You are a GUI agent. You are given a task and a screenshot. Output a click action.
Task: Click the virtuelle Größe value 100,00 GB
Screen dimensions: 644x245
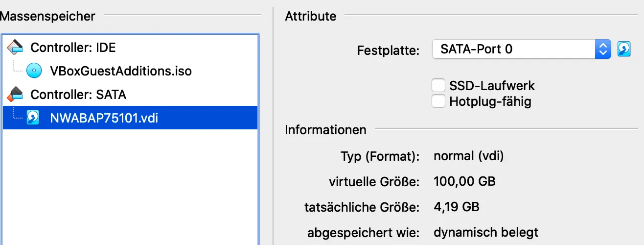click(x=464, y=182)
